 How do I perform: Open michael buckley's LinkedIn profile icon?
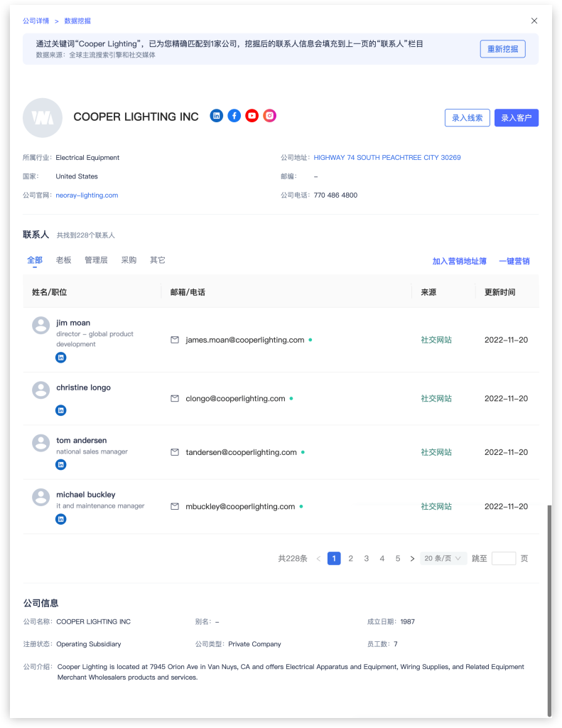(x=61, y=519)
